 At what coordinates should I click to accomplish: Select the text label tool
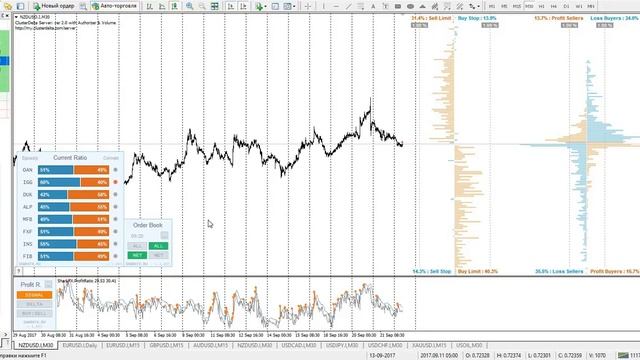click(385, 6)
